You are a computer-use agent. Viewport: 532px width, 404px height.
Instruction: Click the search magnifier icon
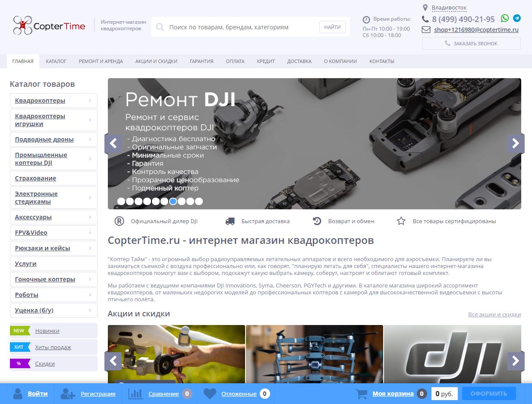pos(160,27)
